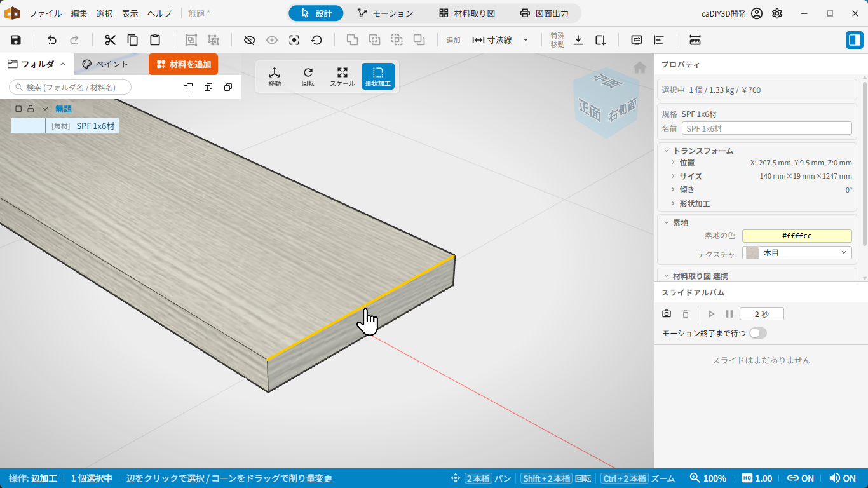Select the Move (移動) tool
This screenshot has height=488, width=868.
(275, 76)
